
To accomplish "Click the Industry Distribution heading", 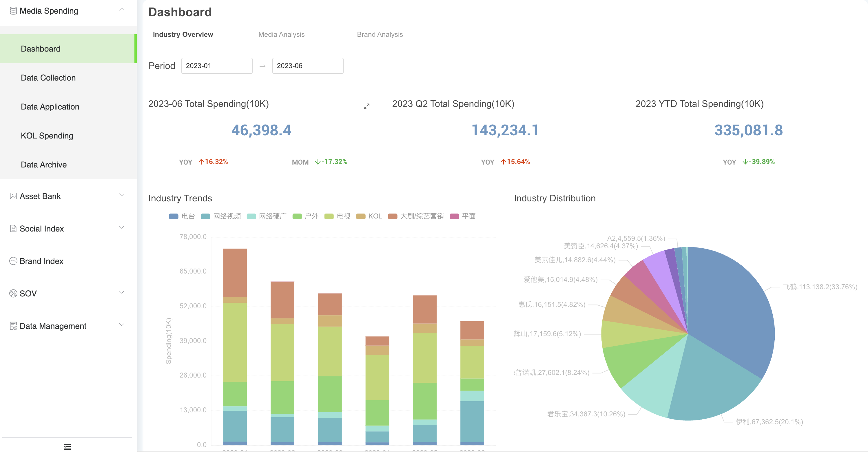I will [555, 198].
